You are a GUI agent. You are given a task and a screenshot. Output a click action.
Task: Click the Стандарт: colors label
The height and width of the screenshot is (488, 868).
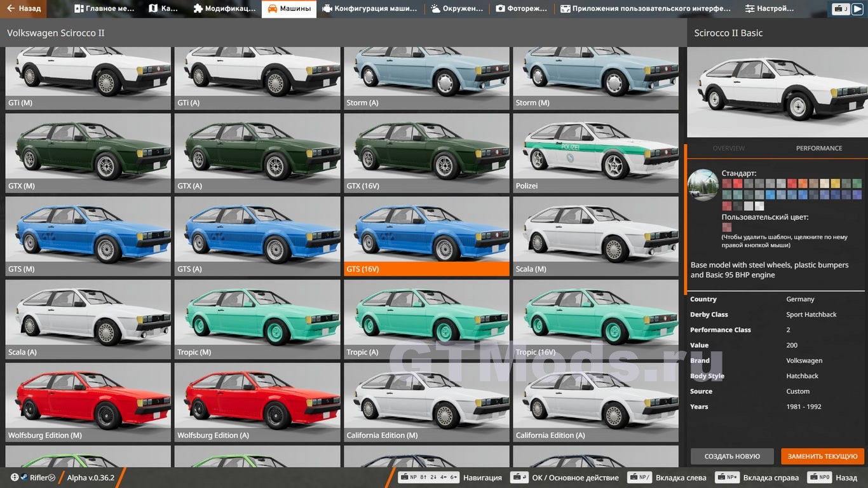[x=739, y=173]
